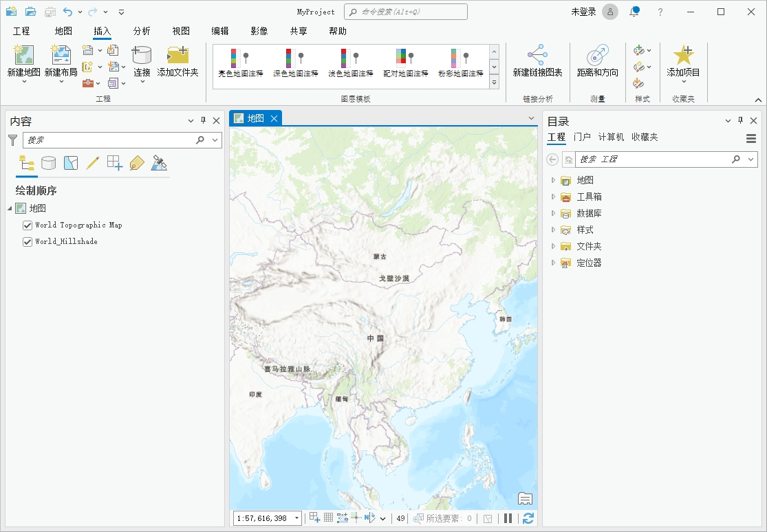The height and width of the screenshot is (532, 767).
Task: Switch to List By Snapping view
Action: (114, 163)
